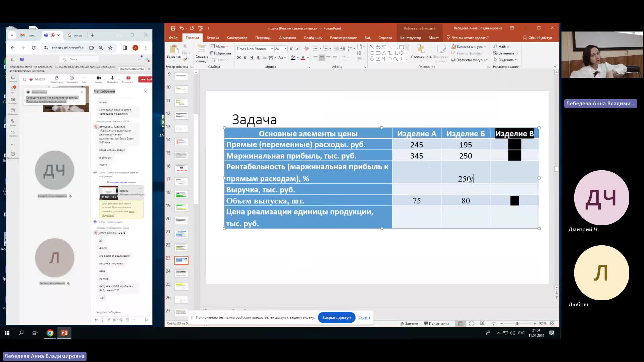Center align text
The width and height of the screenshot is (644, 362).
(x=322, y=58)
